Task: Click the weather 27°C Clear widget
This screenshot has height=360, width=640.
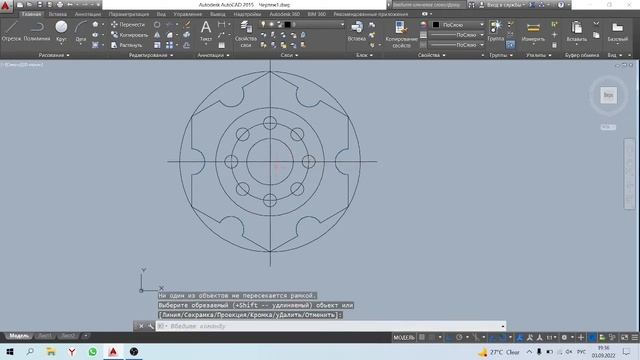Action: click(x=499, y=352)
